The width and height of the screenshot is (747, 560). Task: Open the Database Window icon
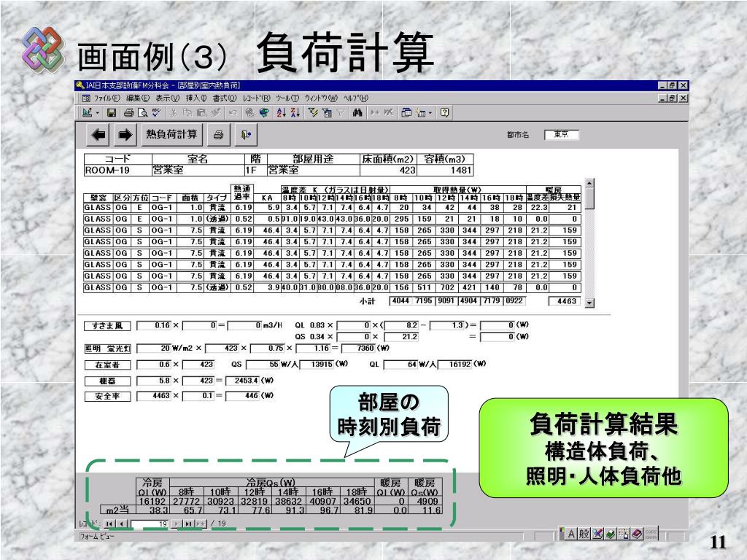[x=406, y=113]
